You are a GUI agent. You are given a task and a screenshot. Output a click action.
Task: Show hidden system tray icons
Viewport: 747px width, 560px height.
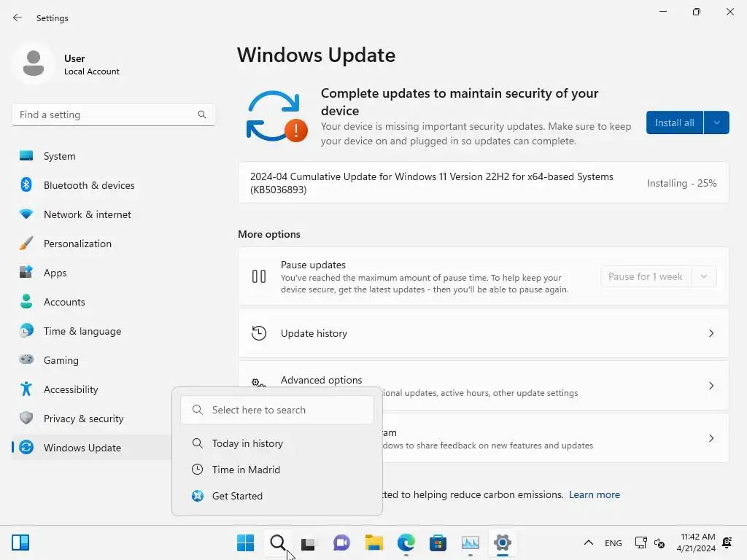tap(589, 542)
